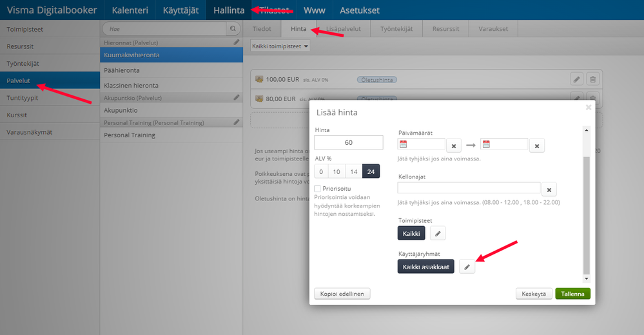Click the Keskeytä cancel button
This screenshot has width=644, height=335.
pyautogui.click(x=534, y=294)
